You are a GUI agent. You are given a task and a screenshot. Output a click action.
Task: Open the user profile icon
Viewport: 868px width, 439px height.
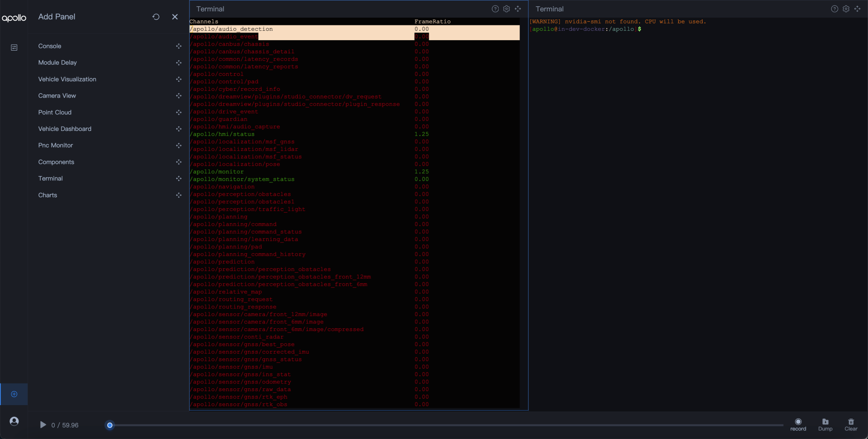(14, 421)
